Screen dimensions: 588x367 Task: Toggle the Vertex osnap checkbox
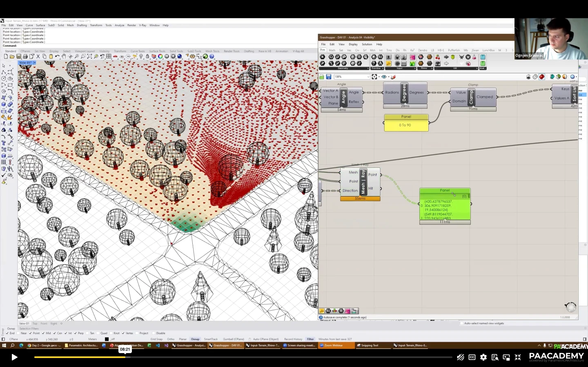tap(123, 333)
